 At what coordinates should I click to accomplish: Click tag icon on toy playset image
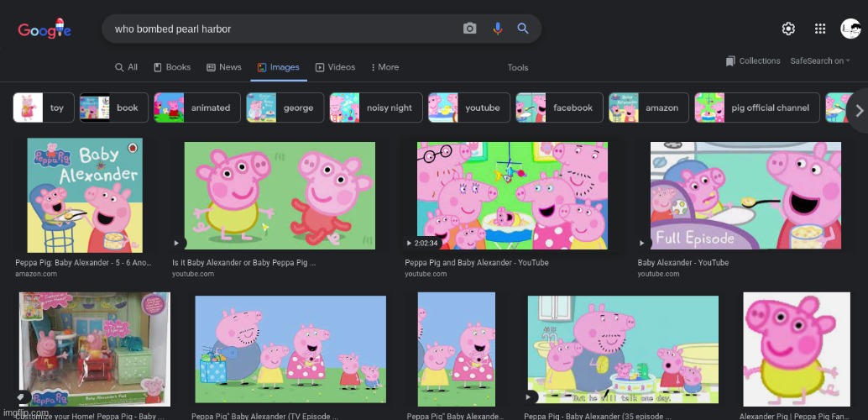click(20, 397)
